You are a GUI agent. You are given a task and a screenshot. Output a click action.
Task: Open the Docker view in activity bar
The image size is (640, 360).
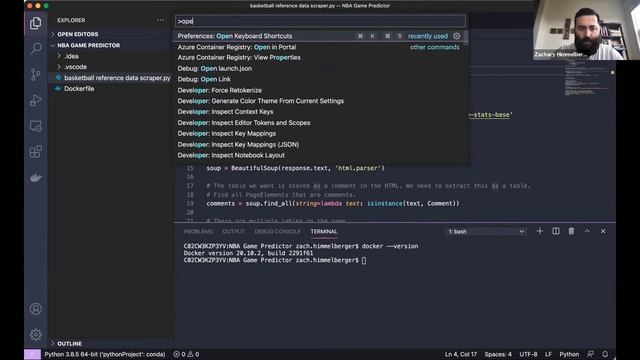[x=36, y=178]
